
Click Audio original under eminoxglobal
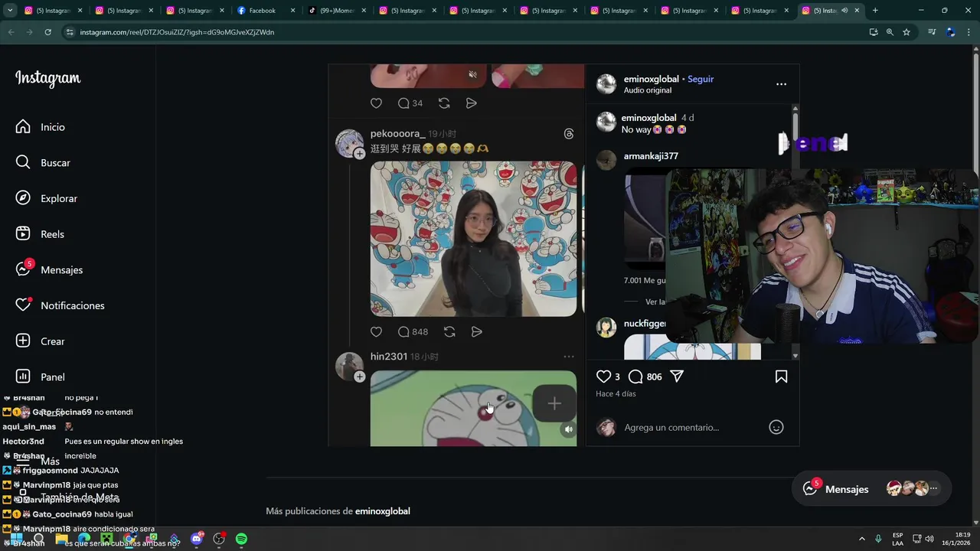pos(648,90)
